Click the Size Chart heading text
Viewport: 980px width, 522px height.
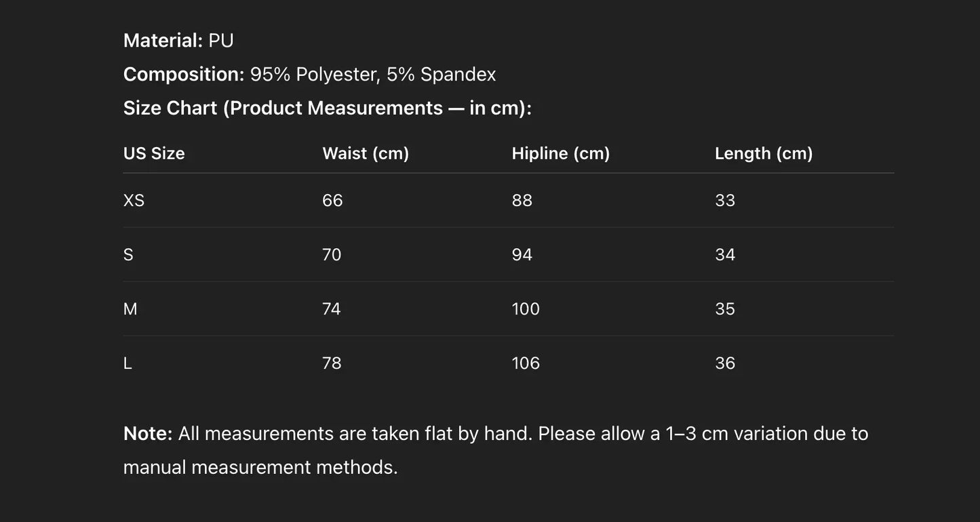(327, 108)
